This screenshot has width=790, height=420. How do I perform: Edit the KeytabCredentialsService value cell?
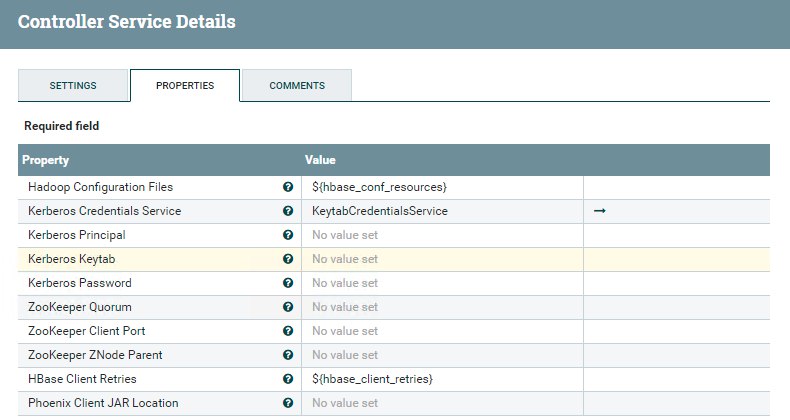pos(442,212)
